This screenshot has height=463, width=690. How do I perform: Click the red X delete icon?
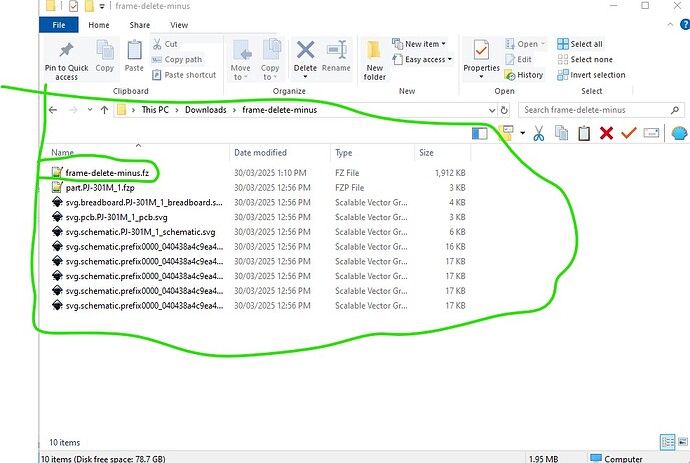click(x=606, y=132)
